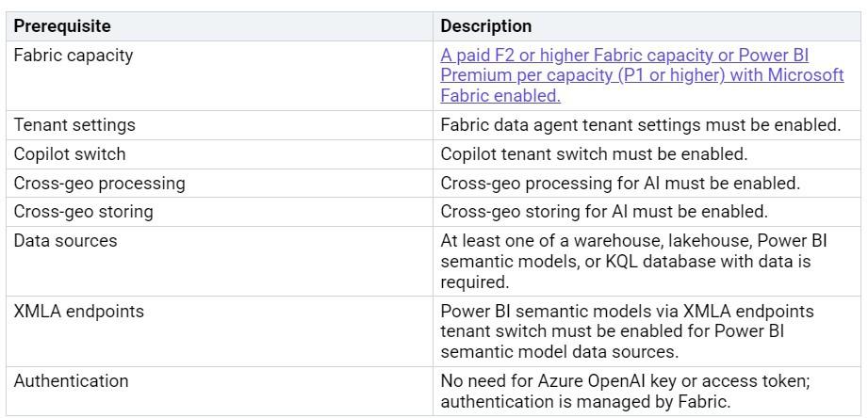Open the paid F2 Fabric capacity link
The width and height of the screenshot is (868, 418).
(x=624, y=56)
